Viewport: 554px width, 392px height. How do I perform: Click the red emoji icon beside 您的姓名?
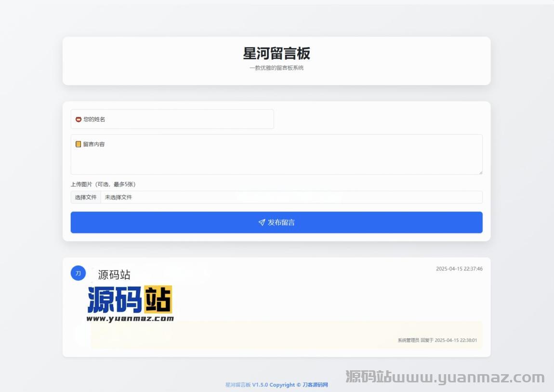(x=79, y=119)
